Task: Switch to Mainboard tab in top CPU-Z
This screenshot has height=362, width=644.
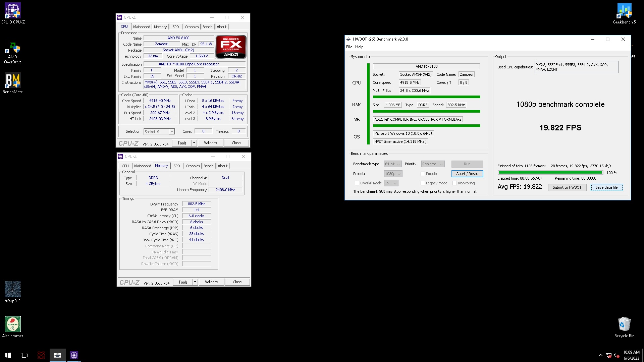Action: 142,27
